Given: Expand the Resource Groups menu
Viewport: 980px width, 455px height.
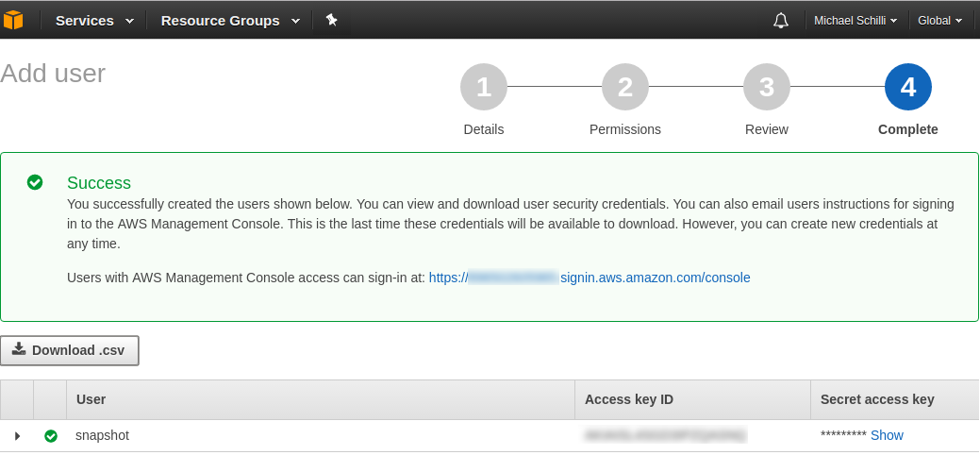Looking at the screenshot, I should coord(230,21).
